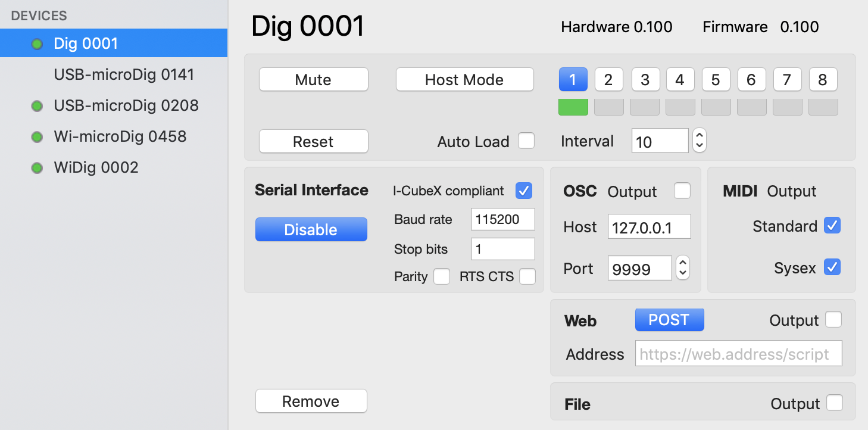The image size is (868, 430).
Task: Click the Interval stepper arrows
Action: (700, 141)
